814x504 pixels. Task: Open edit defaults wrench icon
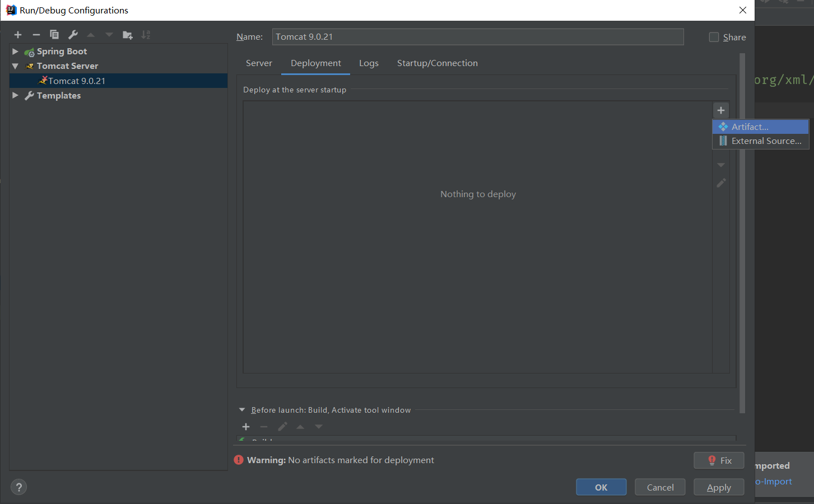tap(73, 35)
